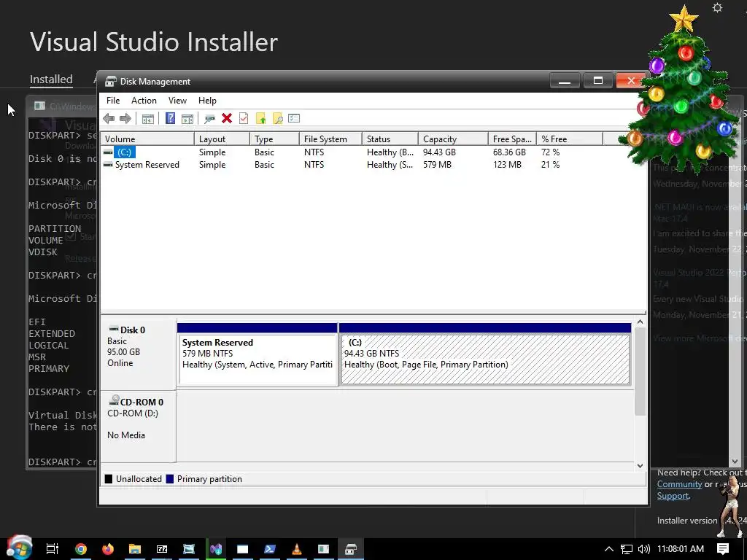Open PowerShell from the taskbar

(x=270, y=549)
